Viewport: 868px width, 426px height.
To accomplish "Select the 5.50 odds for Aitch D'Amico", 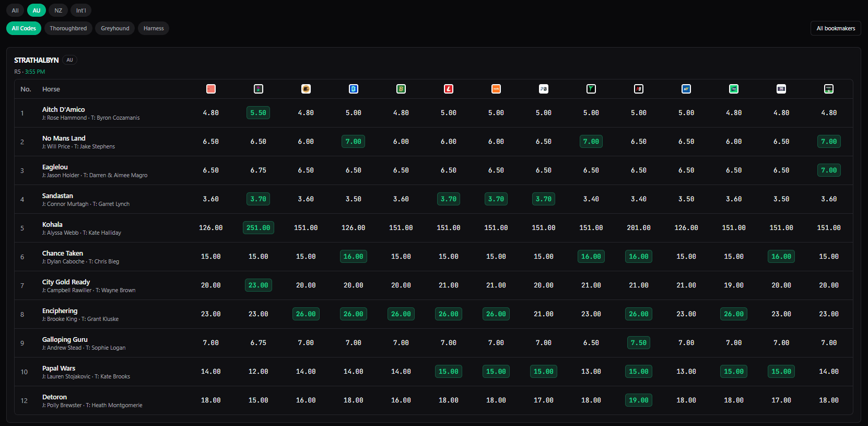I will click(x=259, y=113).
